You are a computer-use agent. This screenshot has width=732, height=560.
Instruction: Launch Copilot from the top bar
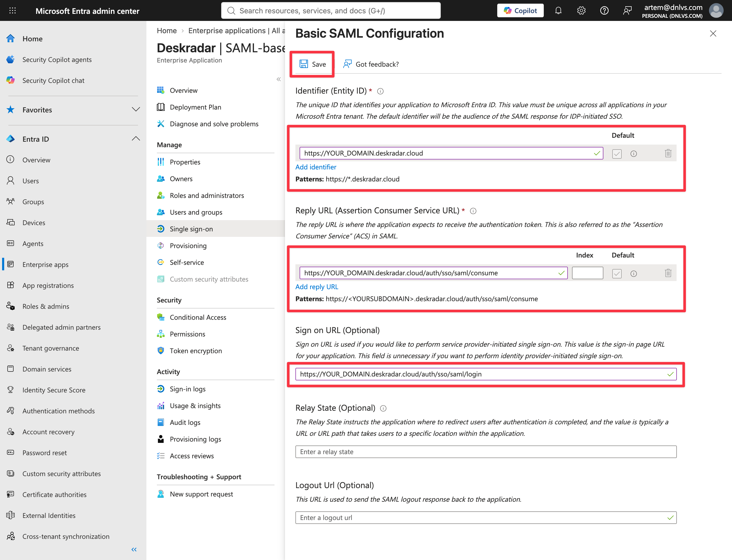[x=520, y=11]
